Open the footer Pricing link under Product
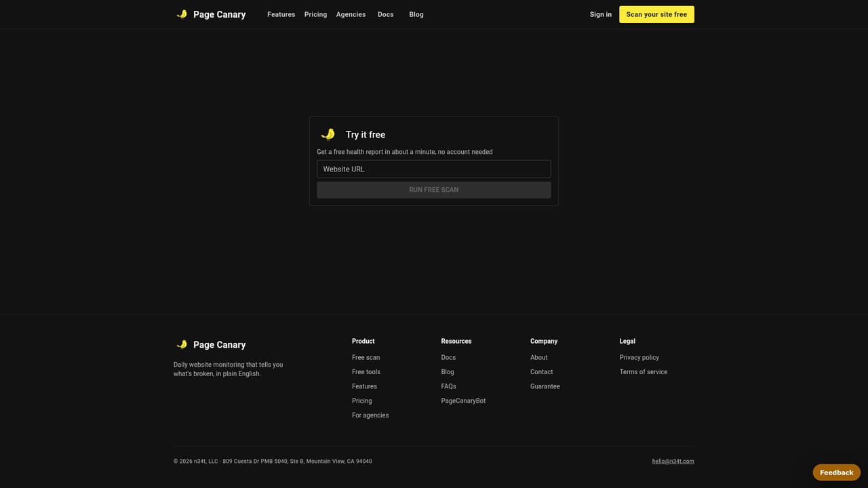868x488 pixels. [x=362, y=401]
